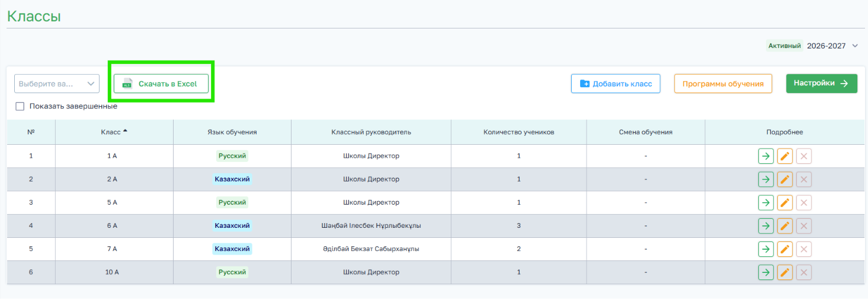Click the Русский tag in row 5 А
This screenshot has width=868, height=299.
pyautogui.click(x=232, y=202)
